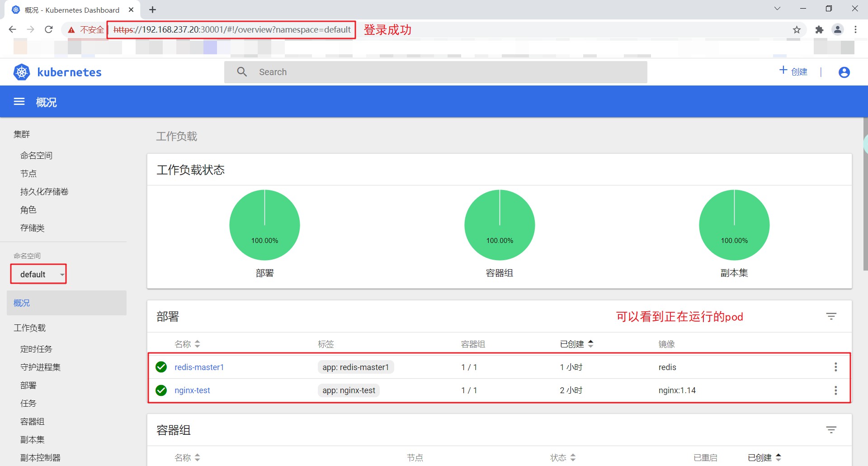Open 副本控制器 in the sidebar
This screenshot has height=466, width=868.
(40, 458)
